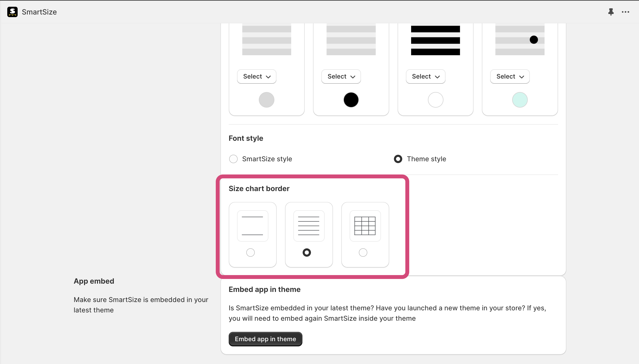Pick the black color swatch
The width and height of the screenshot is (639, 364).
point(351,100)
